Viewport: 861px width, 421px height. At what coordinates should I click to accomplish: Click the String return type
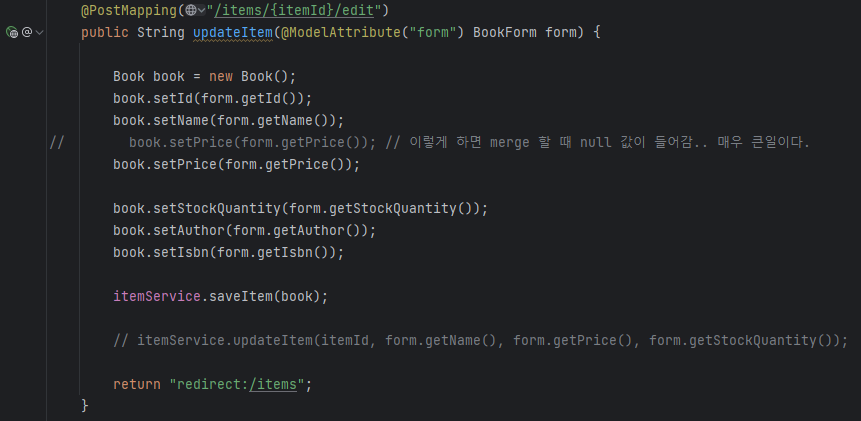point(161,32)
